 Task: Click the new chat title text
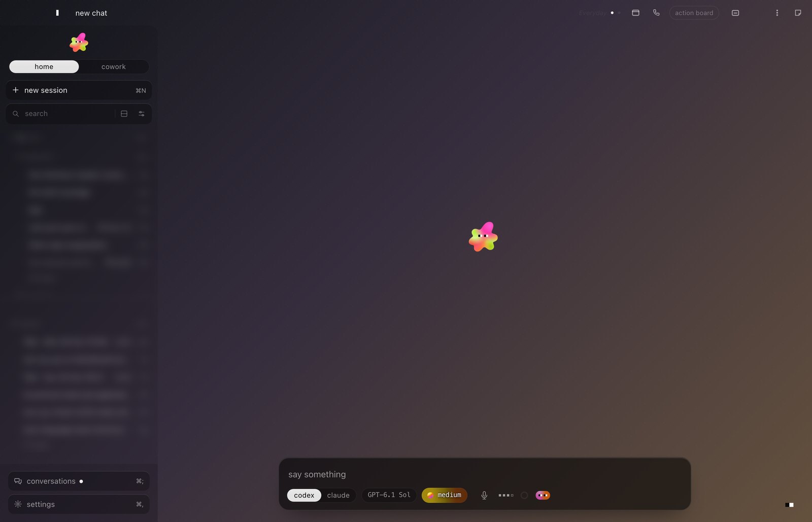[x=91, y=13]
